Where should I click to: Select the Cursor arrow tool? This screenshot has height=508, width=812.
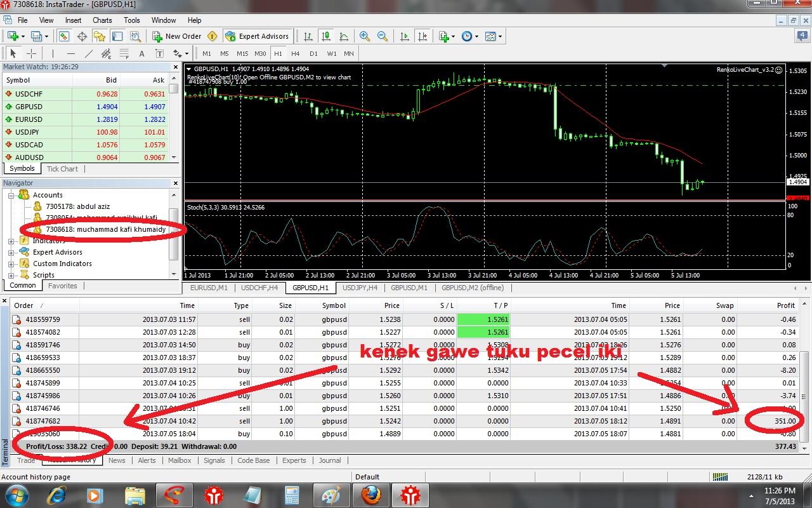(x=13, y=53)
